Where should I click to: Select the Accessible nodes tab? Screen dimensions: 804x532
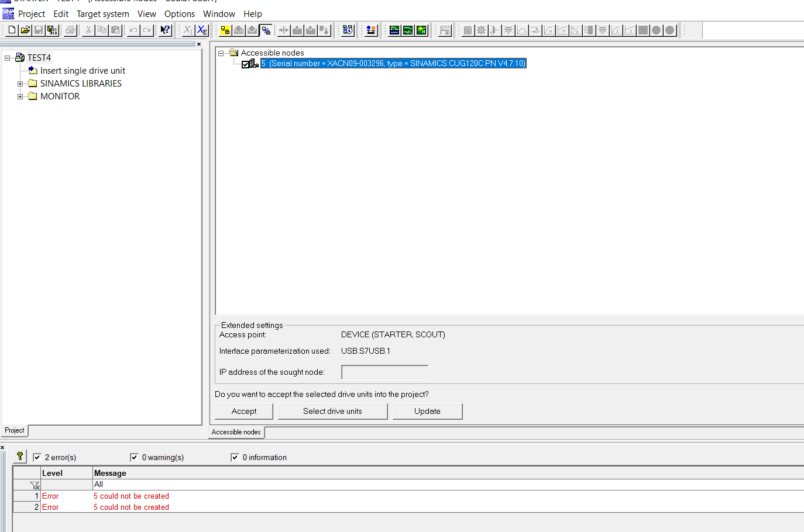pos(236,432)
